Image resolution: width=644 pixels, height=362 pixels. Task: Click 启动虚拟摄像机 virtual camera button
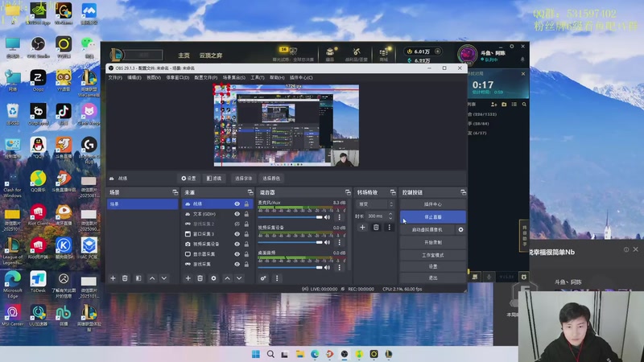click(427, 230)
